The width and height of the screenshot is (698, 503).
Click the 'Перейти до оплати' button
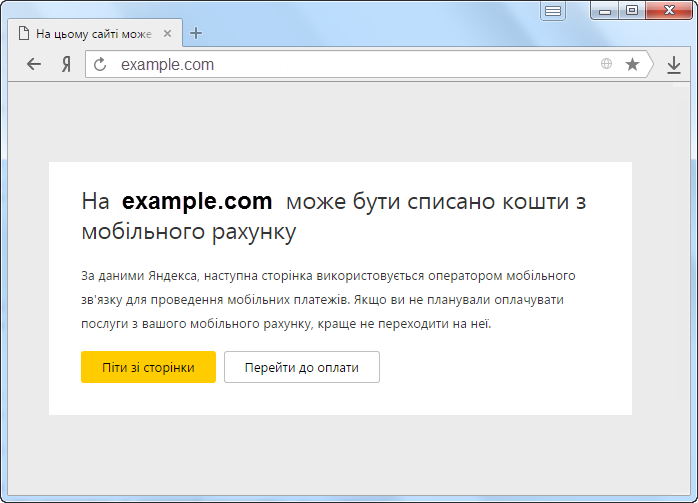coord(302,367)
